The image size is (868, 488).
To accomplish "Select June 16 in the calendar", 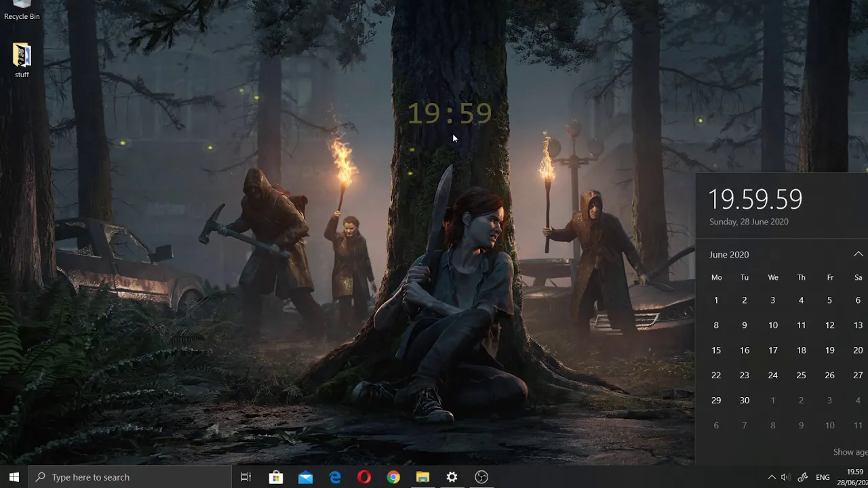I will (745, 350).
